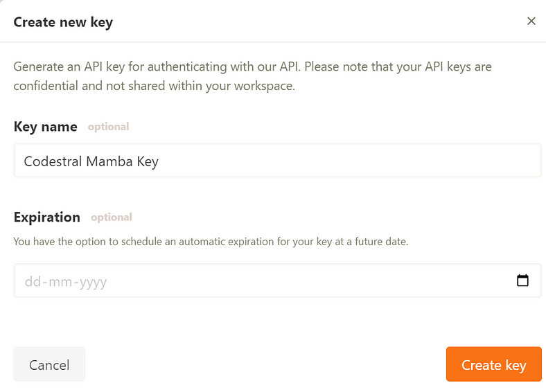Place cursor on word Mamba in field
Image resolution: width=546 pixels, height=392 pixels.
tap(109, 161)
